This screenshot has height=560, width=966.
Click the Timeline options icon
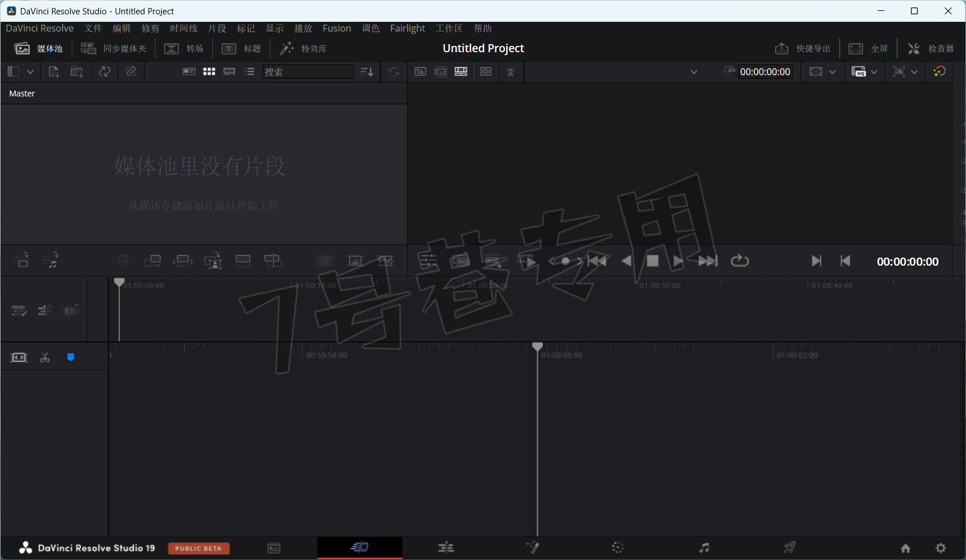pos(19,311)
